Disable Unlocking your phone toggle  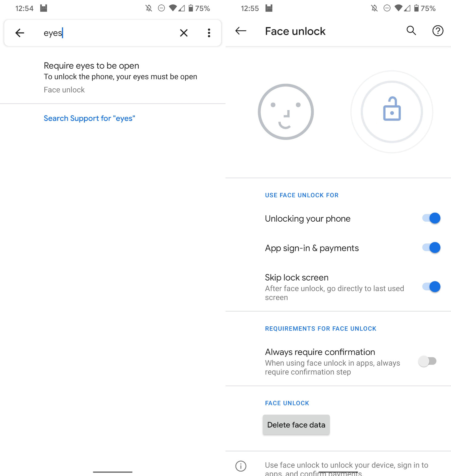pos(431,218)
